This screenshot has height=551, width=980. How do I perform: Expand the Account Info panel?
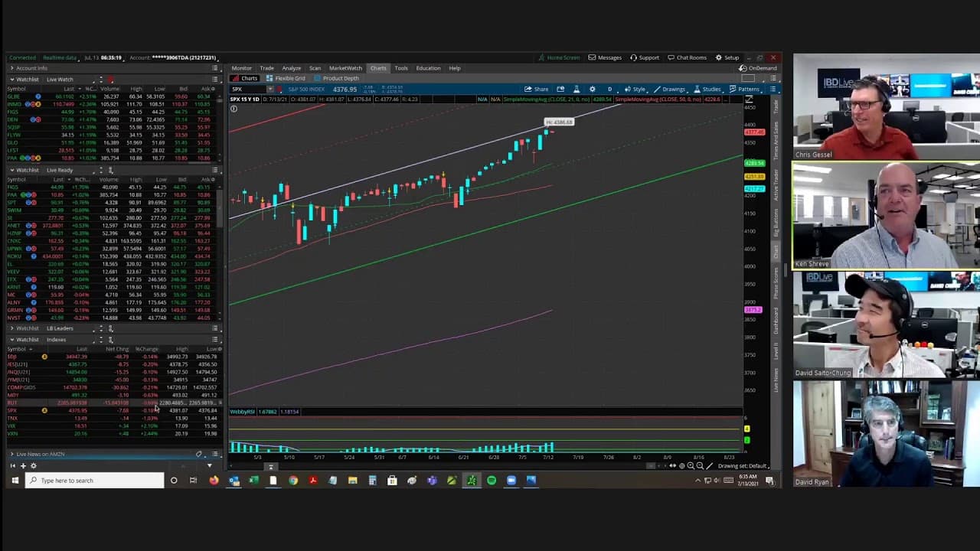click(x=11, y=68)
